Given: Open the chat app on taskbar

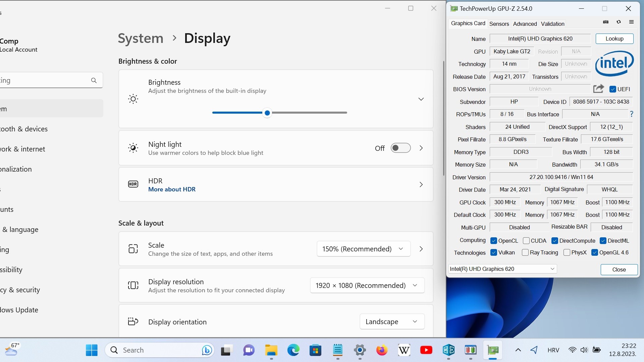Looking at the screenshot, I should pos(249,350).
